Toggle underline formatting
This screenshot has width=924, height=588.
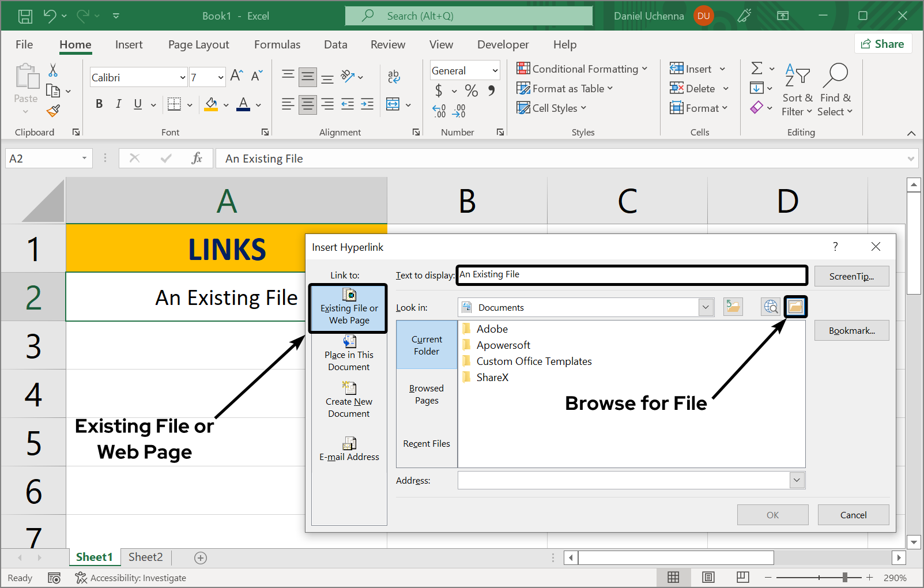coord(137,104)
